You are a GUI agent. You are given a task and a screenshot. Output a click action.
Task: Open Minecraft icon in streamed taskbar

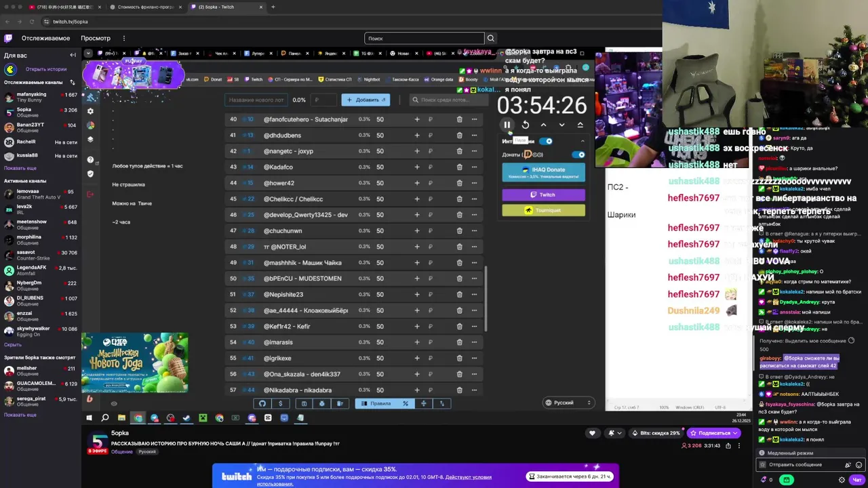point(203,418)
